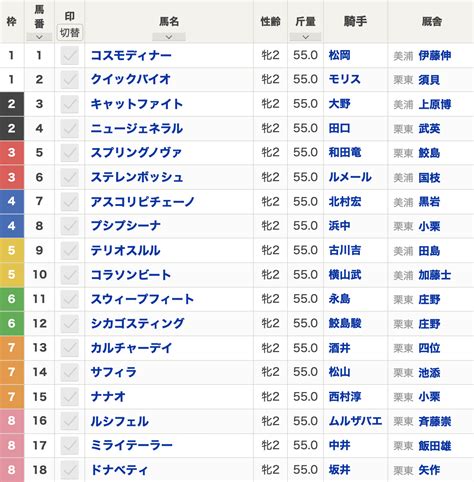Screen dimensions: 474x482
Task: Open jockey ルメール profile link
Action: click(350, 177)
